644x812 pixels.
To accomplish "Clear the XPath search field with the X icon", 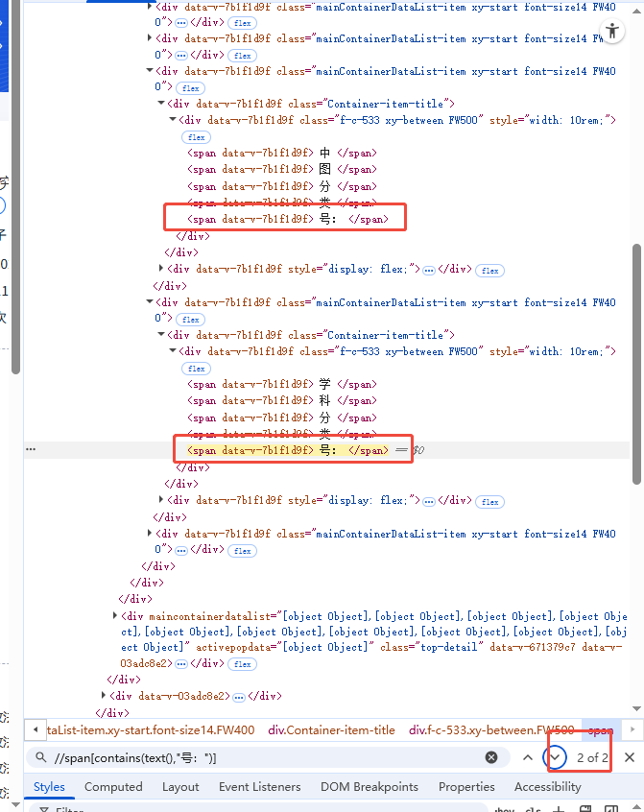I will [491, 757].
